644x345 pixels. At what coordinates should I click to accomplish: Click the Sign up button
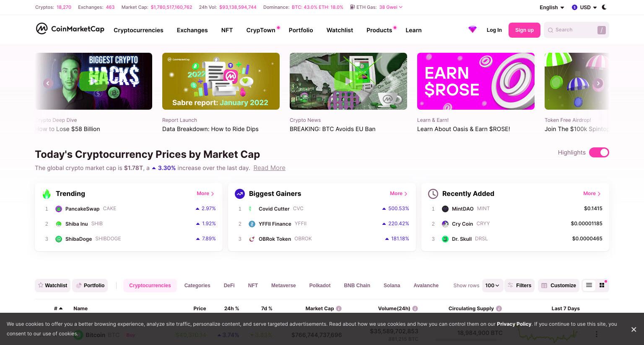(x=525, y=30)
